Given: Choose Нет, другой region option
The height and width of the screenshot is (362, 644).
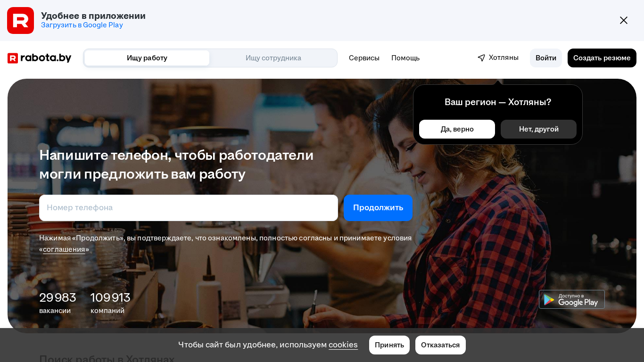Looking at the screenshot, I should click(539, 129).
